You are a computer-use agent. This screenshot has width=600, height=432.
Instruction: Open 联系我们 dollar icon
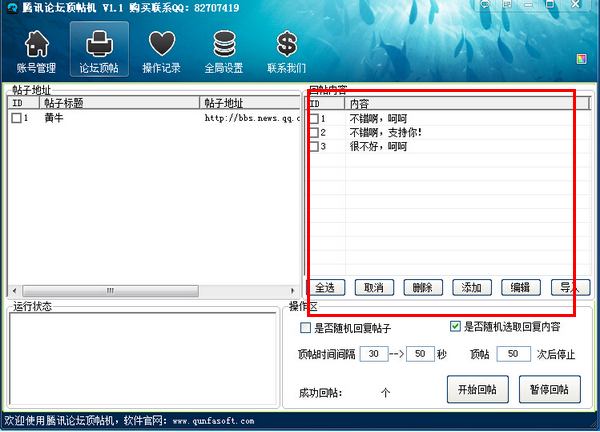pos(286,51)
